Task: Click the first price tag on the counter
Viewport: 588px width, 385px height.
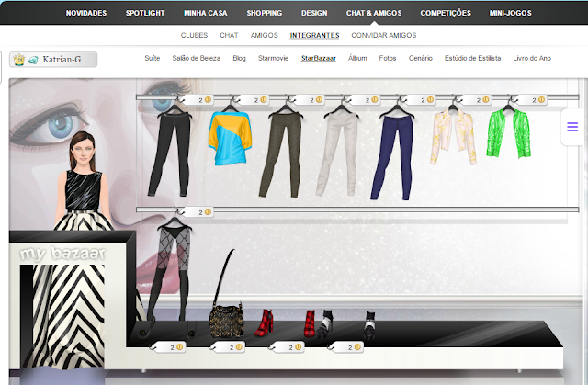Action: coord(168,347)
